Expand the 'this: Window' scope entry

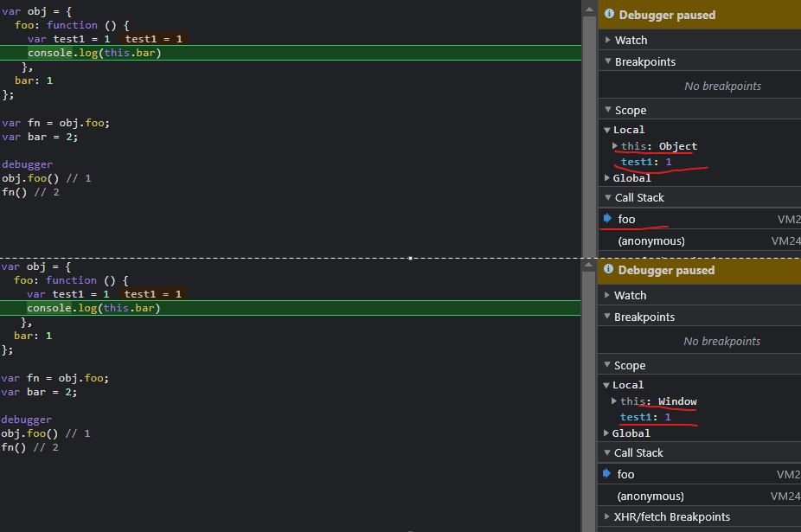click(614, 401)
